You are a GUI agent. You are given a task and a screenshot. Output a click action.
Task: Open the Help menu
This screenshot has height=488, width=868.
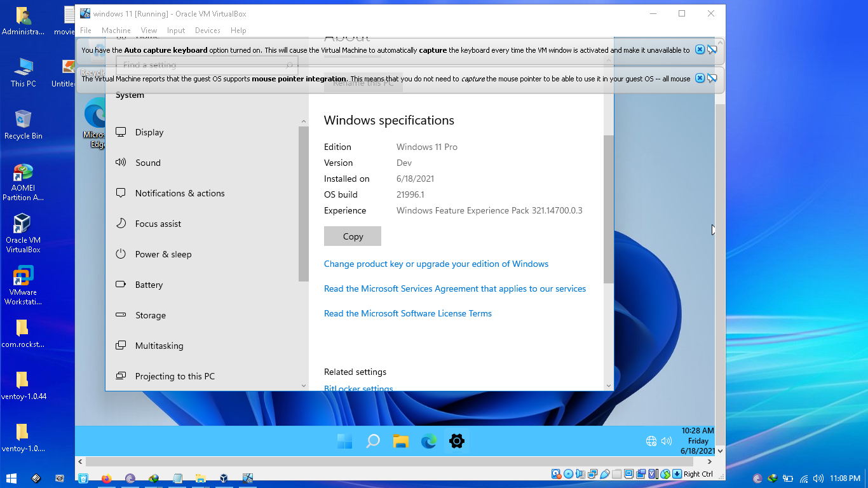(x=238, y=30)
